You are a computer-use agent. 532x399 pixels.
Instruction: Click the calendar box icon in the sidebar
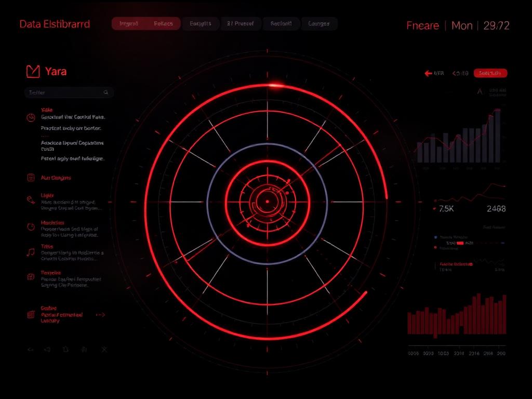tap(31, 277)
